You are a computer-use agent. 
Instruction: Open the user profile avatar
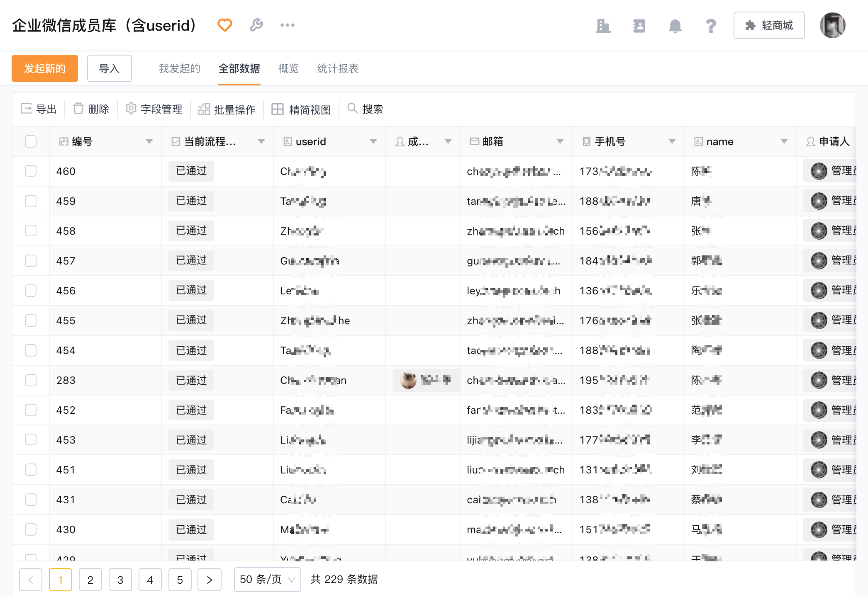[x=832, y=25]
